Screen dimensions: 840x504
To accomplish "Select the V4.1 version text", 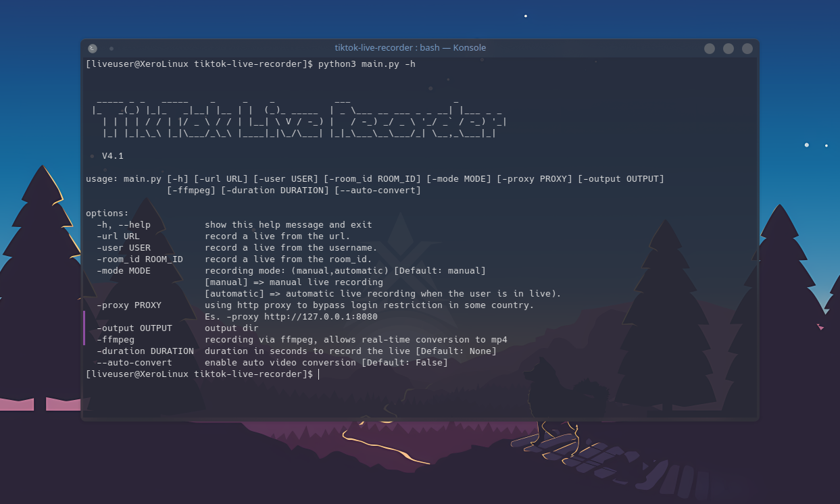I will click(x=113, y=155).
